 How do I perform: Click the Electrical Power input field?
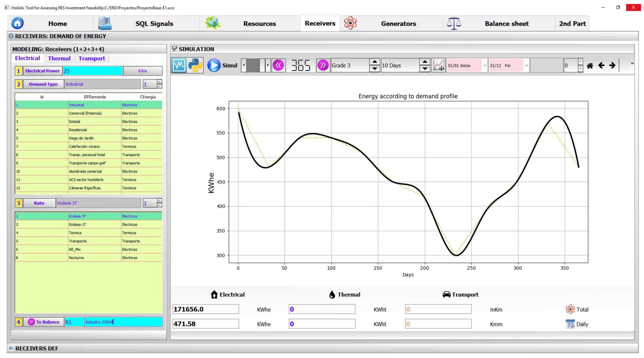click(92, 71)
